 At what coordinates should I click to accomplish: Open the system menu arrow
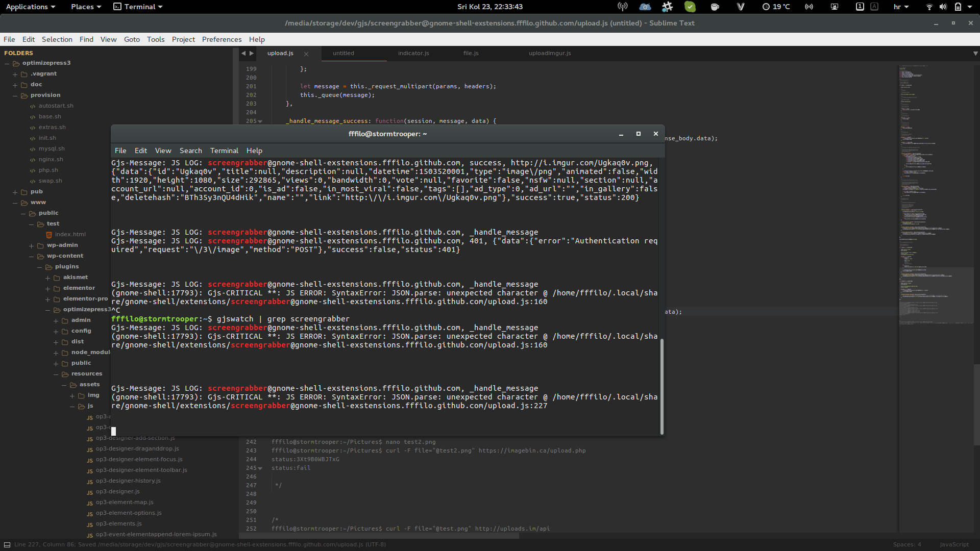[x=970, y=7]
